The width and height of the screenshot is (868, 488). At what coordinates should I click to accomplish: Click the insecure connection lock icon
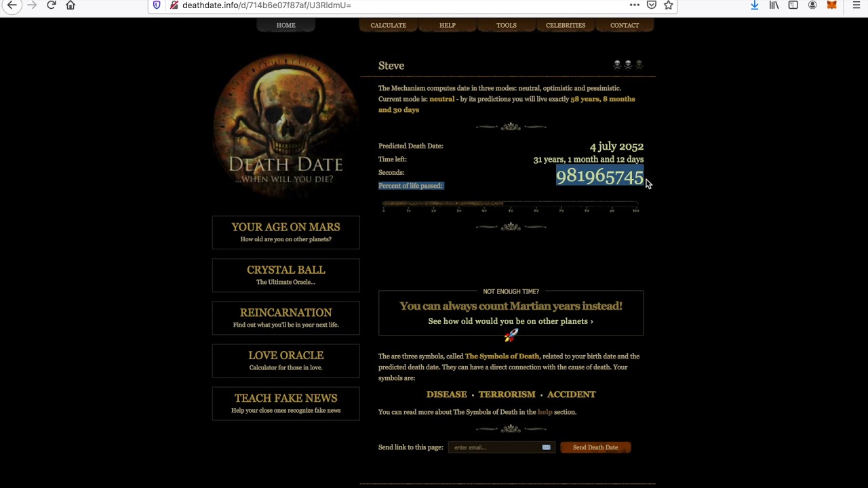(174, 5)
